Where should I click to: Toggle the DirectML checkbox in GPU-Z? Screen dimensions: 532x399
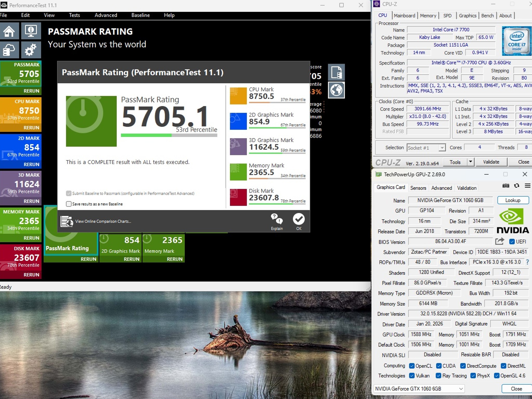point(503,366)
